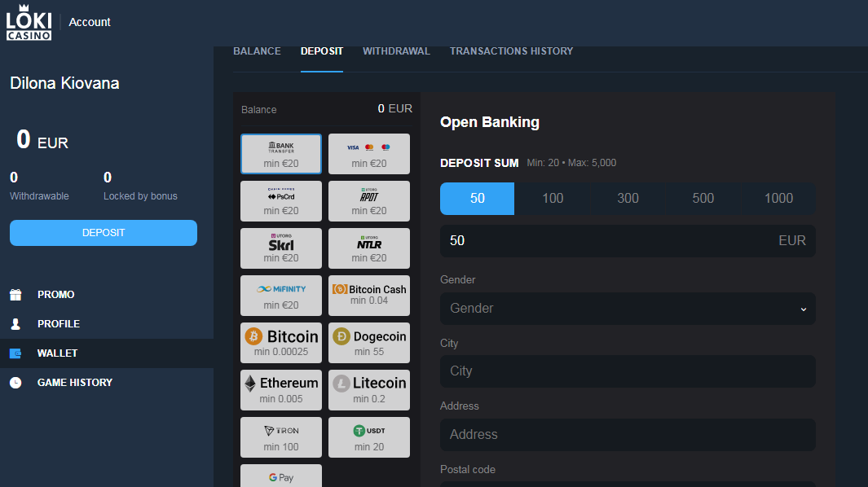The image size is (868, 487).
Task: Click the City input field
Action: click(x=627, y=371)
